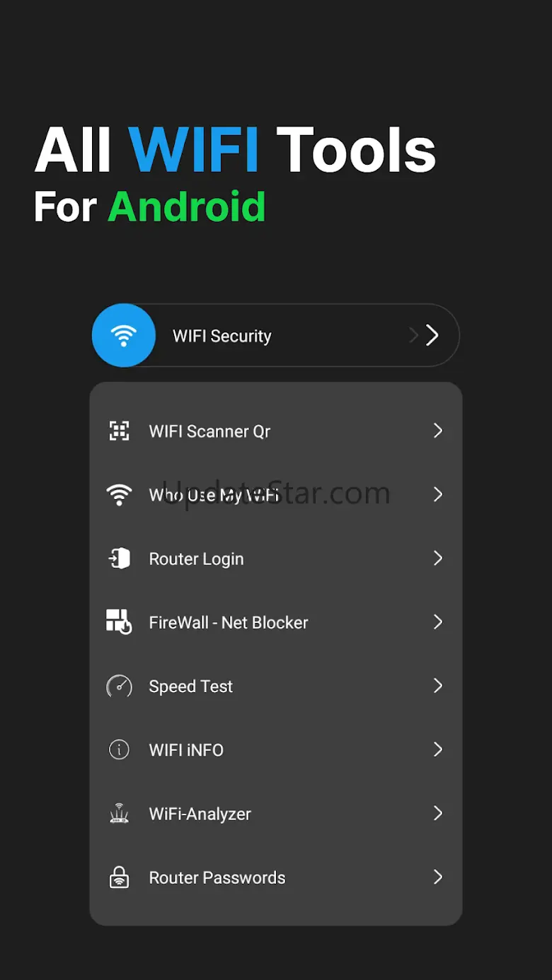Click the WIFI iNFO text
This screenshot has height=980, width=552.
click(x=186, y=749)
